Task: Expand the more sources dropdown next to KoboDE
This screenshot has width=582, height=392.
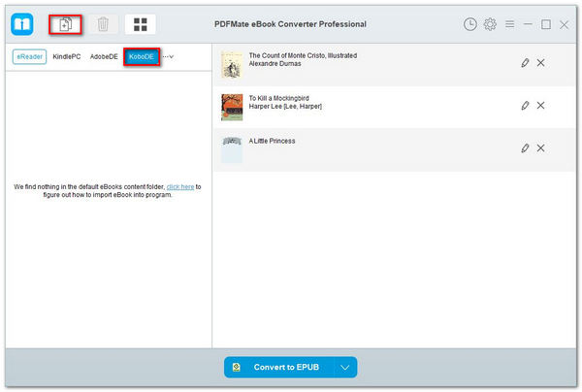Action: pyautogui.click(x=168, y=57)
